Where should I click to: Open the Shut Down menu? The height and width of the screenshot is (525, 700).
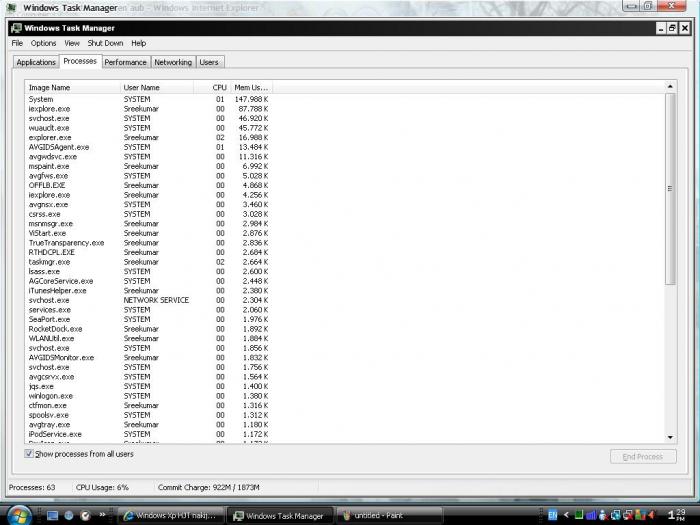tap(105, 43)
